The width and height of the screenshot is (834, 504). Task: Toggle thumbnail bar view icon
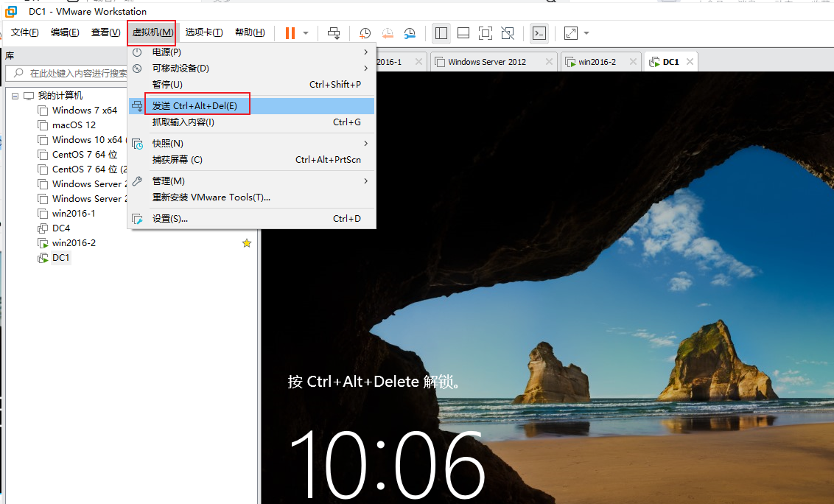(x=463, y=33)
